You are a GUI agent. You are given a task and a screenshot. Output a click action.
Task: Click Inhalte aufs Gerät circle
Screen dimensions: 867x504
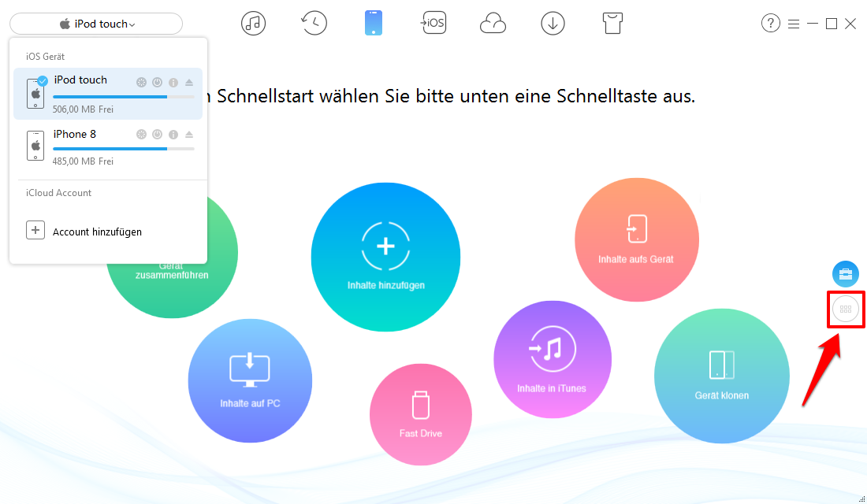pos(637,240)
